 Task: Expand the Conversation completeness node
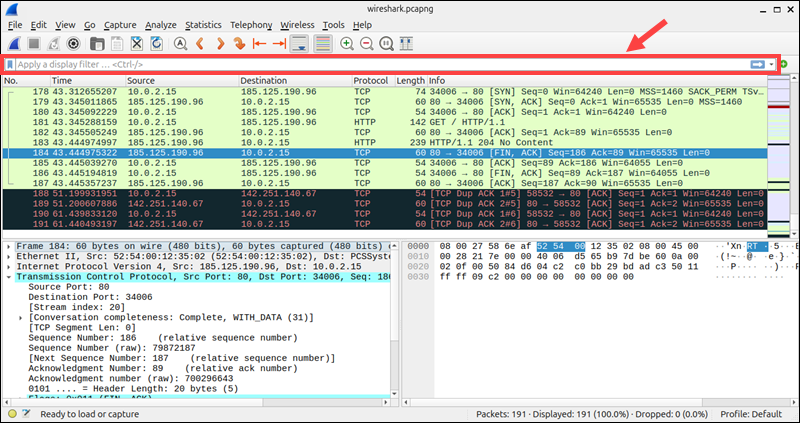coord(20,317)
